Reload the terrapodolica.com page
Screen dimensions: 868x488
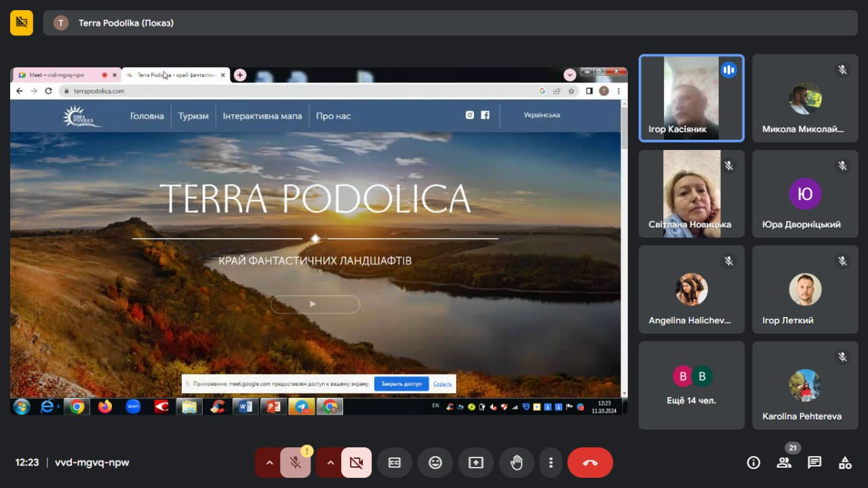click(x=49, y=91)
